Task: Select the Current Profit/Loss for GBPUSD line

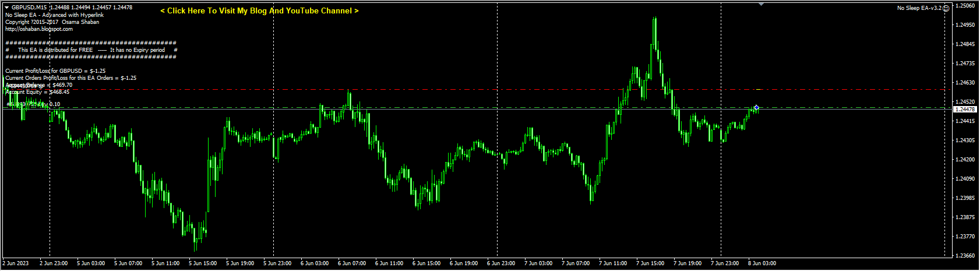Action: pos(55,71)
